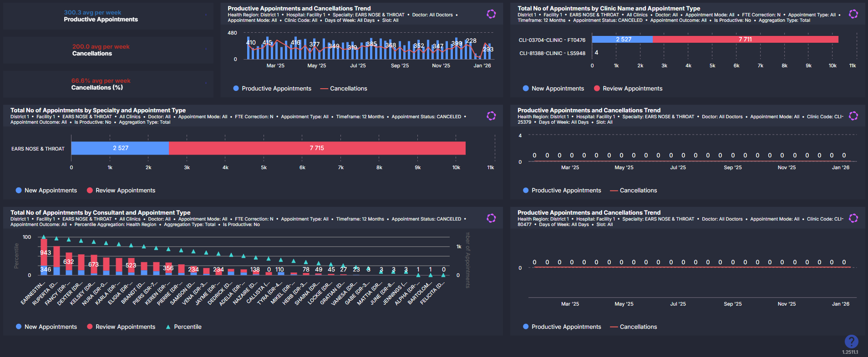Click purple circle icon on CLI-80477 trend panel
This screenshot has height=357, width=868.
(x=853, y=218)
